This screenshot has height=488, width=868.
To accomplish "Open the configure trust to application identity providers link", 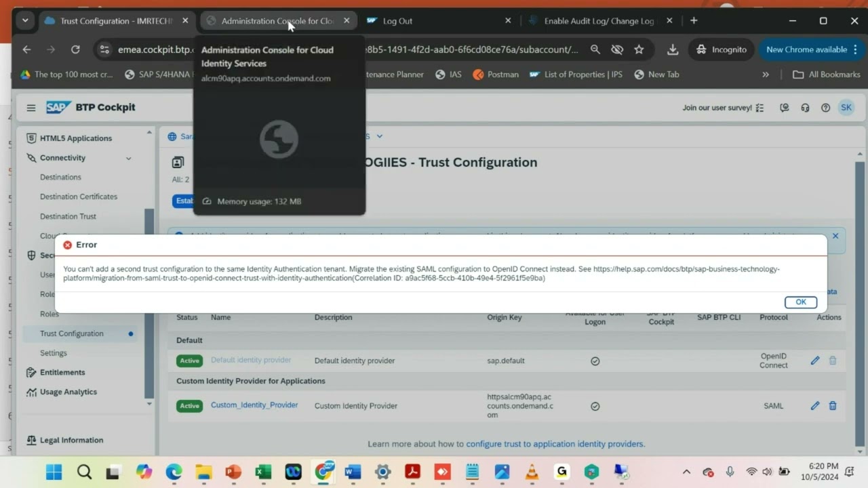I will [555, 444].
